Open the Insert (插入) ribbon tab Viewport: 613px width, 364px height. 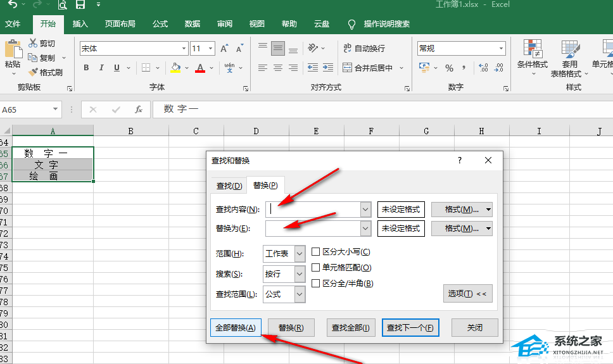pyautogui.click(x=80, y=24)
